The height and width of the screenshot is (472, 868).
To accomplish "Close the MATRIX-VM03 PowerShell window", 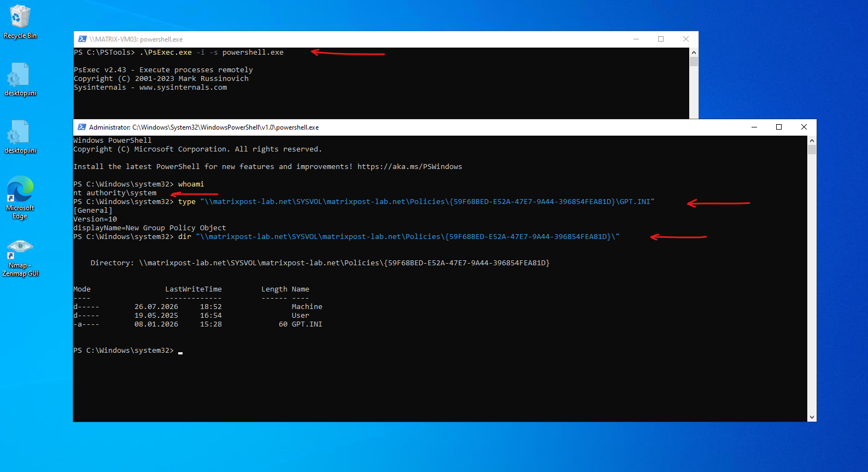I will pyautogui.click(x=686, y=39).
